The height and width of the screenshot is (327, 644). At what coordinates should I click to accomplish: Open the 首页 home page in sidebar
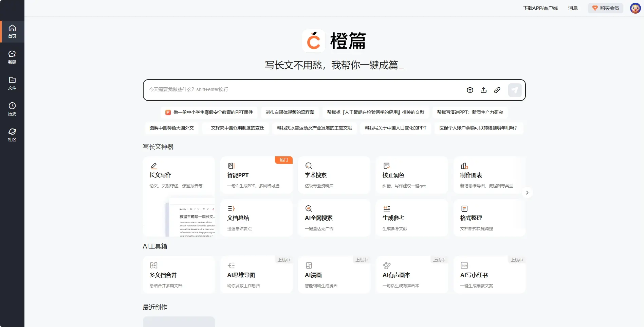coord(12,31)
